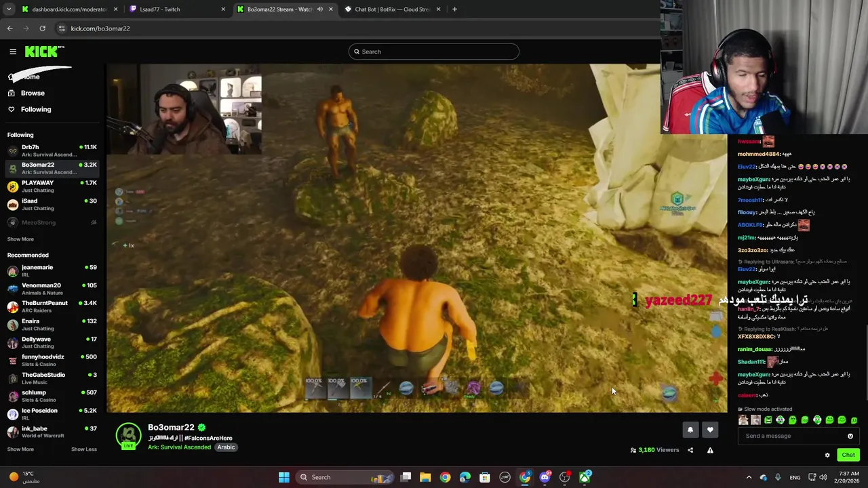Open ENG language input switcher
The height and width of the screenshot is (488, 868).
click(795, 477)
